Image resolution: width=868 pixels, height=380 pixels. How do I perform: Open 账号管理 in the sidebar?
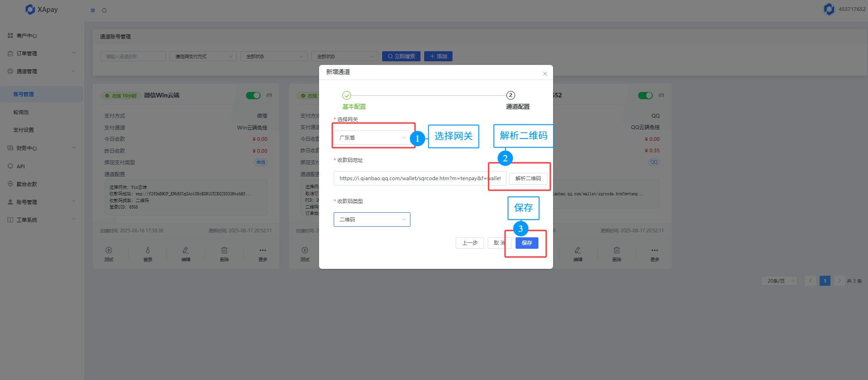coord(24,94)
